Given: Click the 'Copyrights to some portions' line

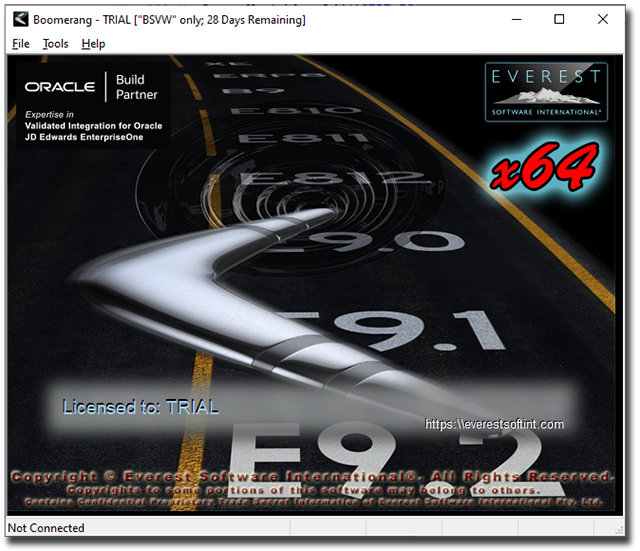Looking at the screenshot, I should [304, 490].
